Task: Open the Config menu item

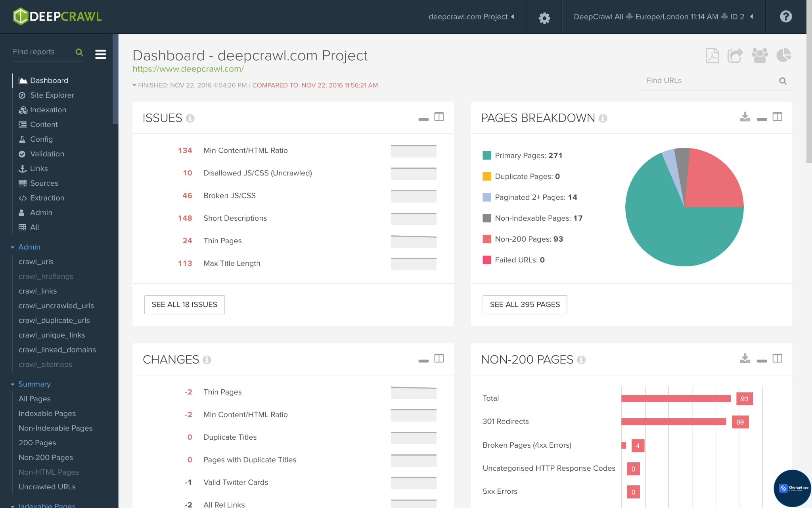Action: pos(36,139)
